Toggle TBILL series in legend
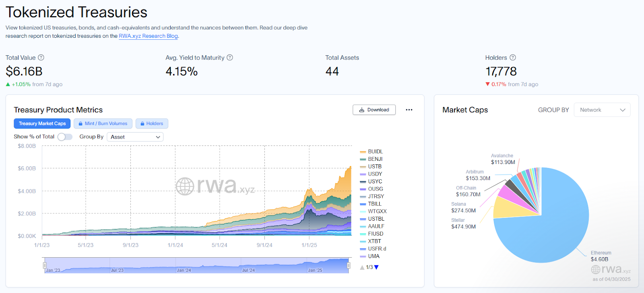Image resolution: width=644 pixels, height=293 pixels. tap(371, 204)
